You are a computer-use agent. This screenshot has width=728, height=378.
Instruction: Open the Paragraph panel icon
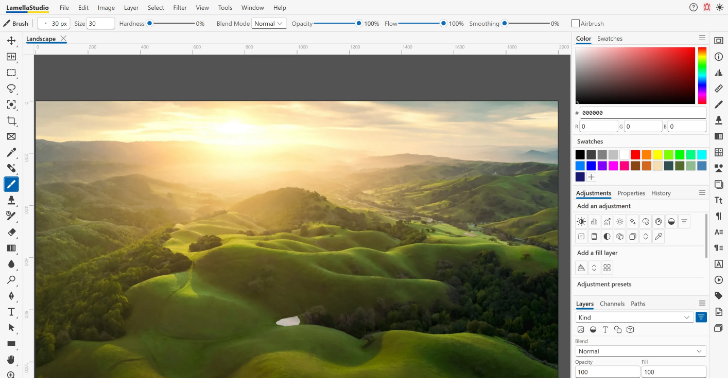tap(719, 216)
